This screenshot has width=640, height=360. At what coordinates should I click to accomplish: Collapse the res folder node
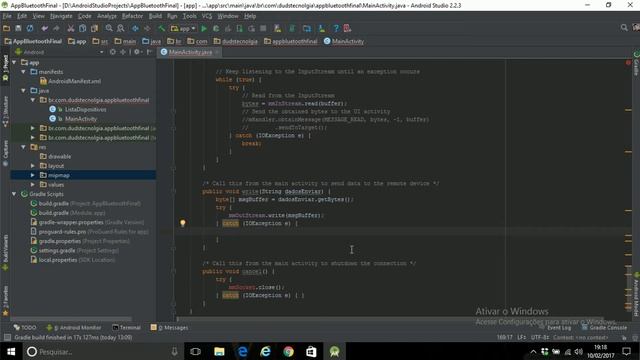[24, 147]
